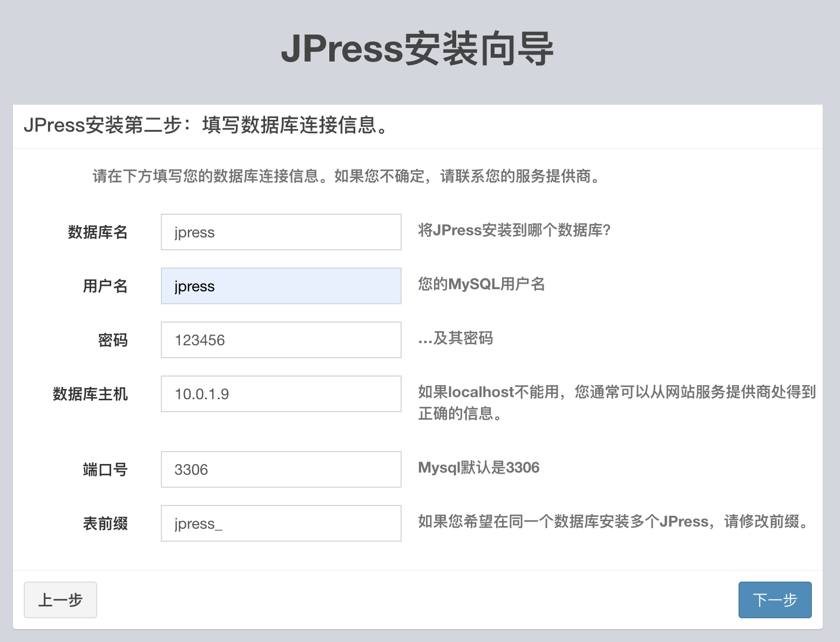The image size is (840, 642).
Task: Click hint text Mysql默认是3306
Action: pos(479,467)
